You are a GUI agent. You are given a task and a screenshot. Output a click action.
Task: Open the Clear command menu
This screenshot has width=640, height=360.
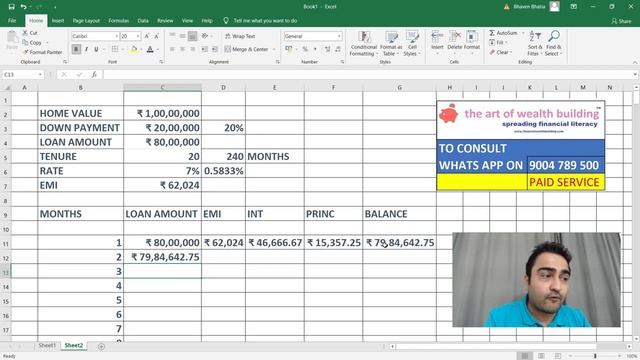pos(500,52)
